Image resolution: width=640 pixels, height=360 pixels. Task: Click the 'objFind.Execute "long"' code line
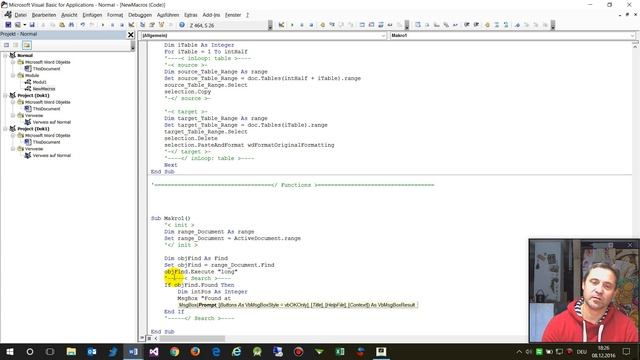[x=201, y=272]
